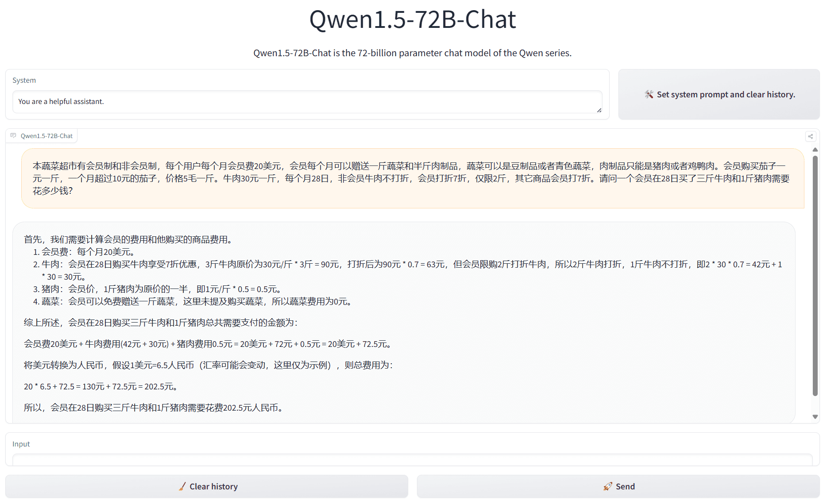Viewport: 823px width, 504px height.
Task: Click the System panel label
Action: (x=24, y=80)
